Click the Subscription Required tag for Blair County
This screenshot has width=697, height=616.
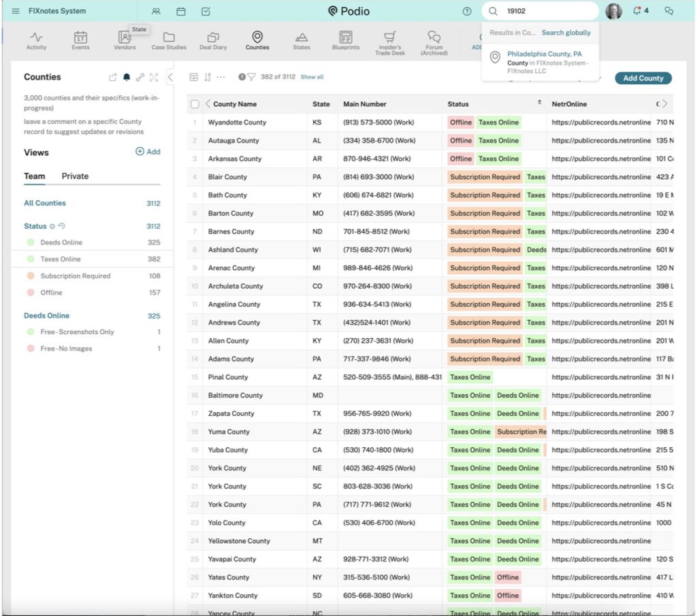coord(485,177)
